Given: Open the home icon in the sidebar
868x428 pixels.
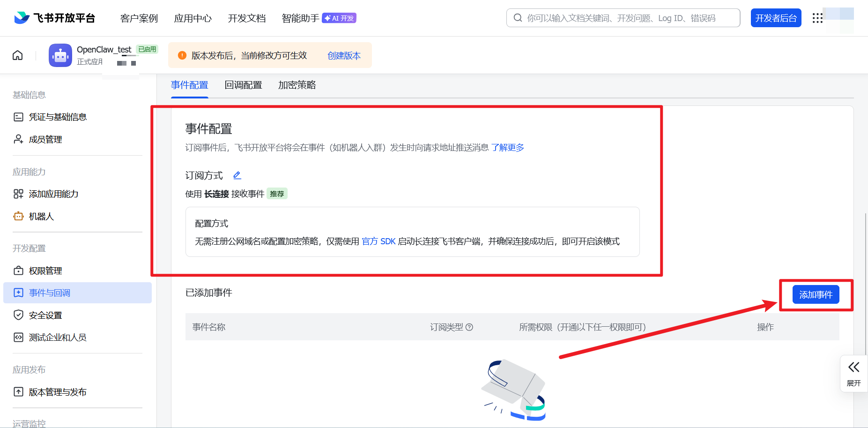Looking at the screenshot, I should (17, 55).
